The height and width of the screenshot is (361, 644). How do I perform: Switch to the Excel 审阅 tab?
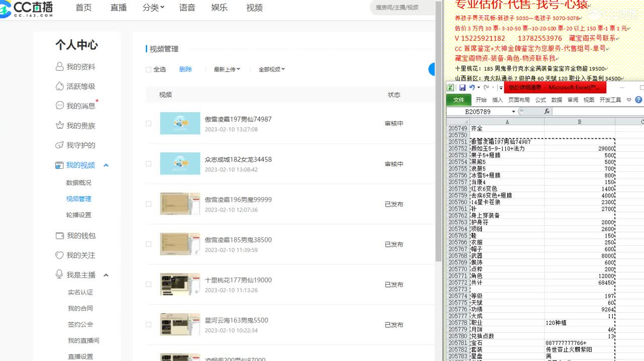573,100
